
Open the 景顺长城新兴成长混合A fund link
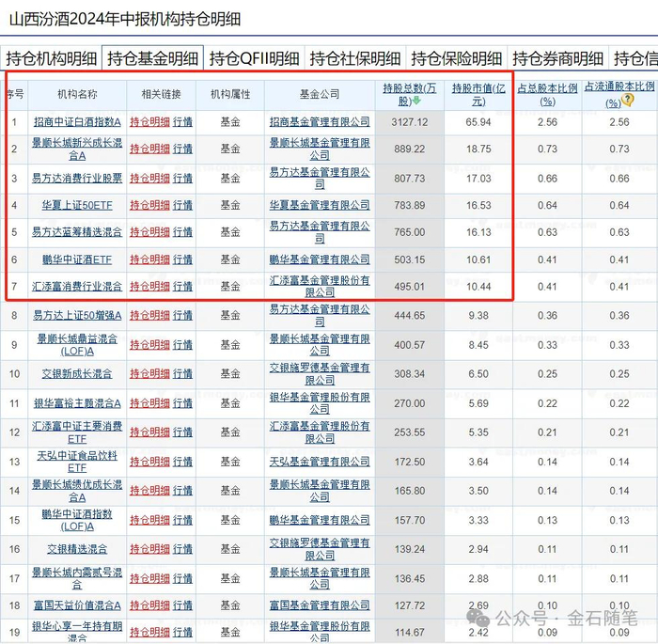point(77,149)
